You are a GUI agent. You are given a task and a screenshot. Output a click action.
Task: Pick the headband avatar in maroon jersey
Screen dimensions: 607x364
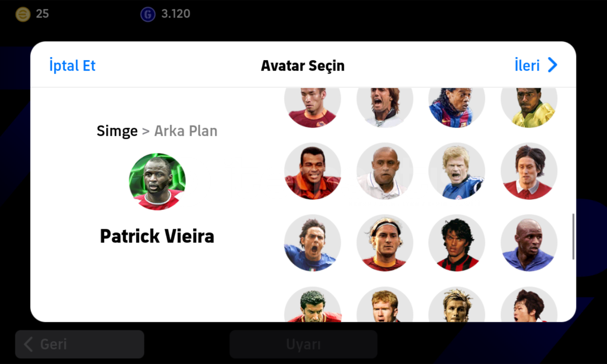385,243
